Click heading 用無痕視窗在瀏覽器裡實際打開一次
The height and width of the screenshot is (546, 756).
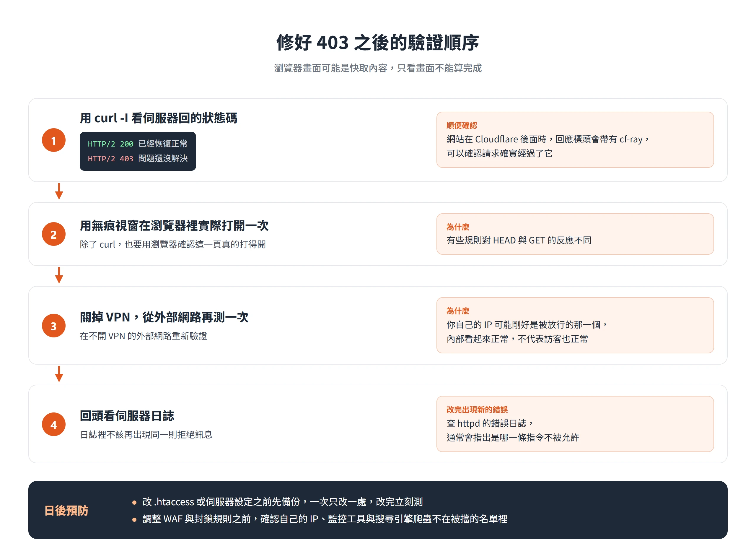point(174,225)
